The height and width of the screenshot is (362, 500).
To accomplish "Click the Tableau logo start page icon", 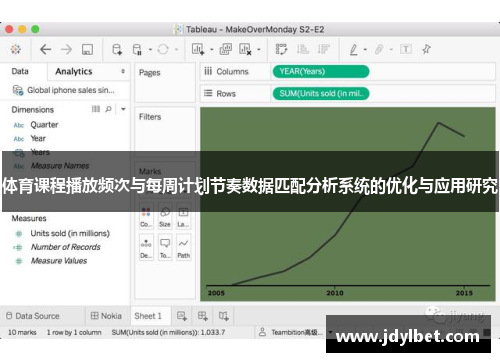I will 16,49.
